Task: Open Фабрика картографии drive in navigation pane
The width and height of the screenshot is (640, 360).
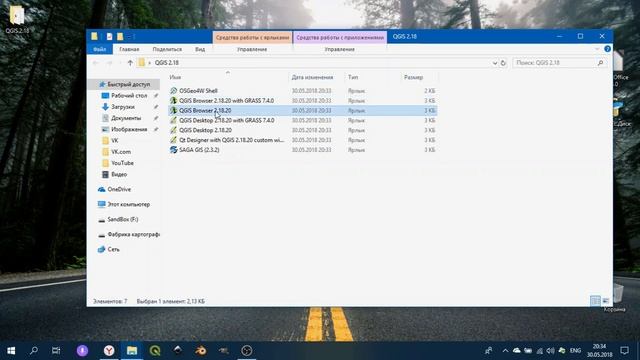Action: tap(133, 235)
